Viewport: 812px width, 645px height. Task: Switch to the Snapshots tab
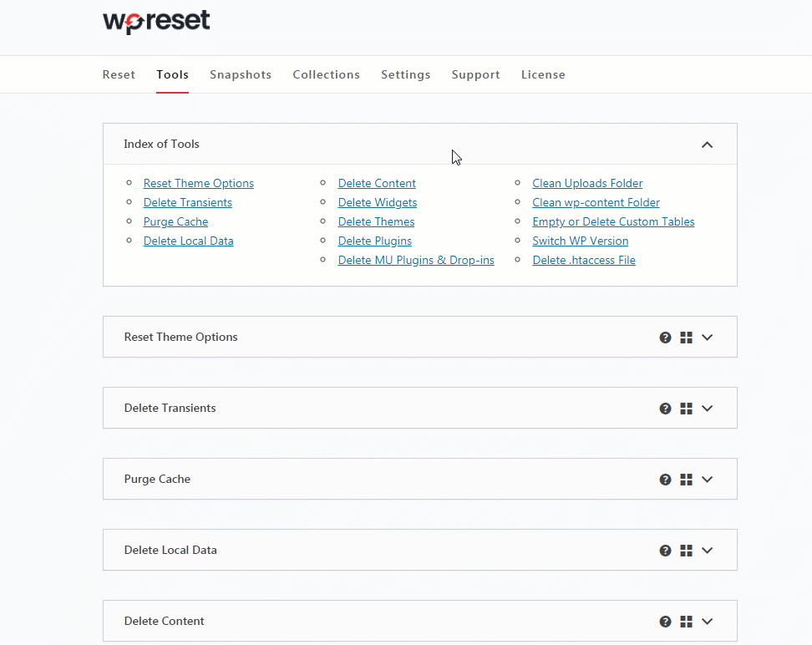241,74
